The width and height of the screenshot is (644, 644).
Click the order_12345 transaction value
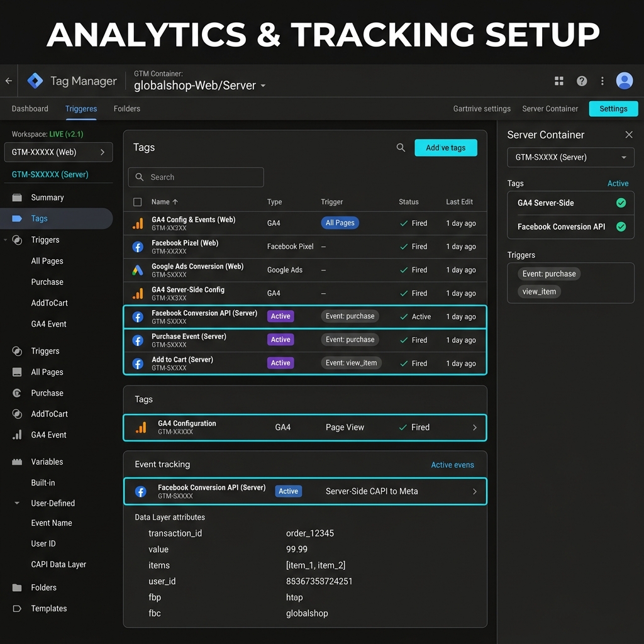(309, 533)
